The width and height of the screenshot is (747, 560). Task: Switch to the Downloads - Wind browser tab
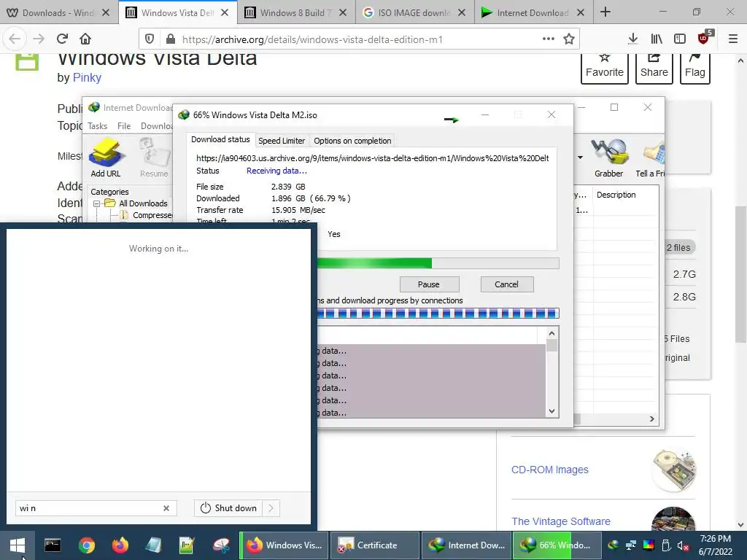click(58, 12)
